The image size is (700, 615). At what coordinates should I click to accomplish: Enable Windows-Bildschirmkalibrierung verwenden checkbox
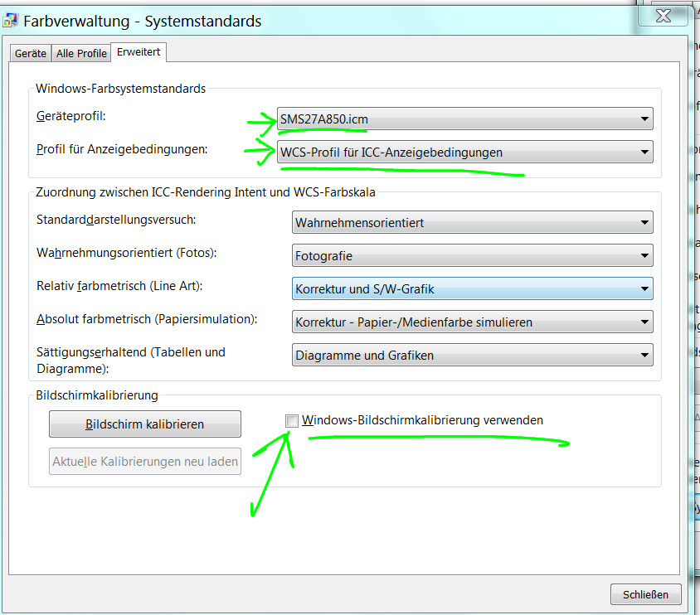292,421
